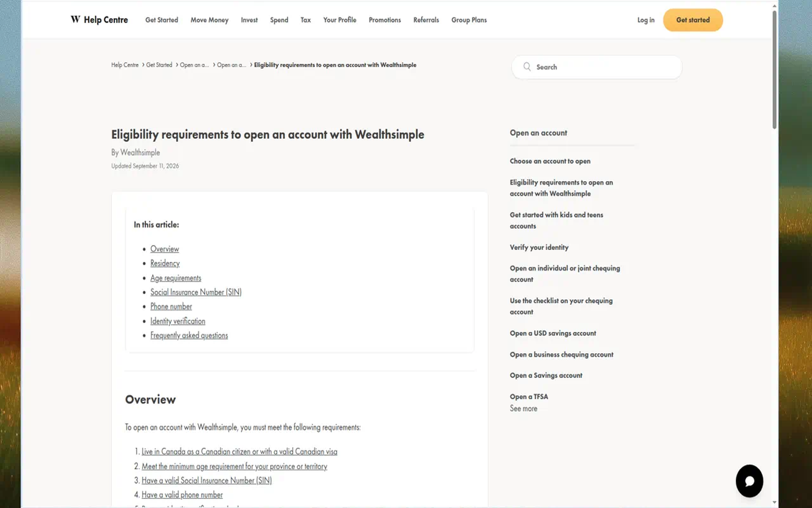Open 'Get started with kids and teens accounts'

[x=556, y=220]
